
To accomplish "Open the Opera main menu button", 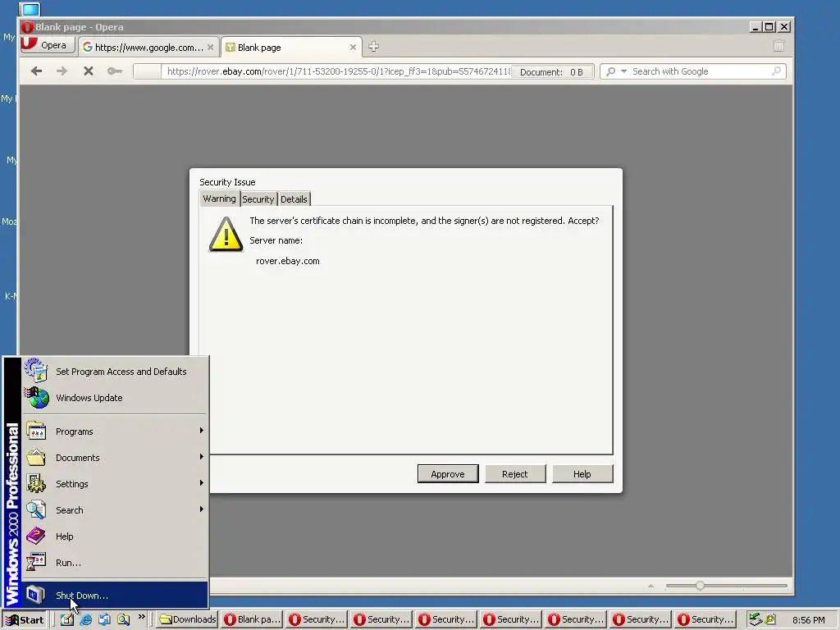I will (47, 45).
